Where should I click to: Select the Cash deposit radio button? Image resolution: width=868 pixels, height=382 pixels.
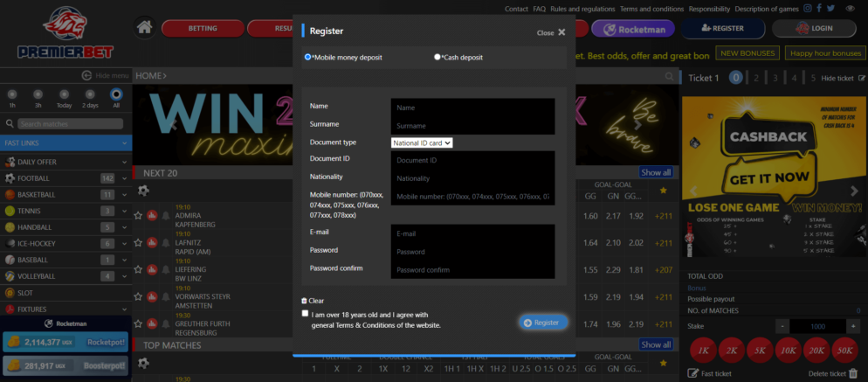click(437, 58)
